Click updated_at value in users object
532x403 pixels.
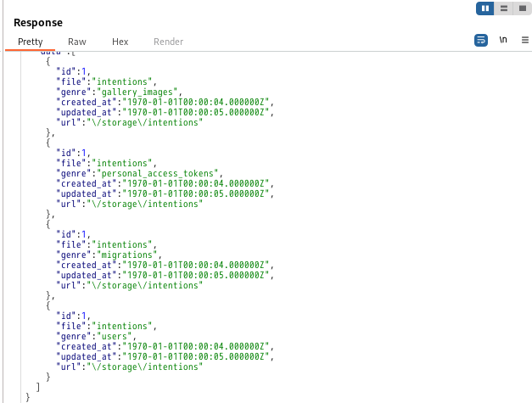coord(196,357)
